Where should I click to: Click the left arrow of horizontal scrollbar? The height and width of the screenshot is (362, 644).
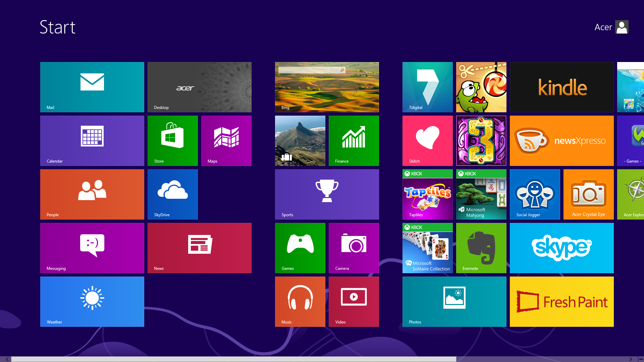pyautogui.click(x=7, y=359)
